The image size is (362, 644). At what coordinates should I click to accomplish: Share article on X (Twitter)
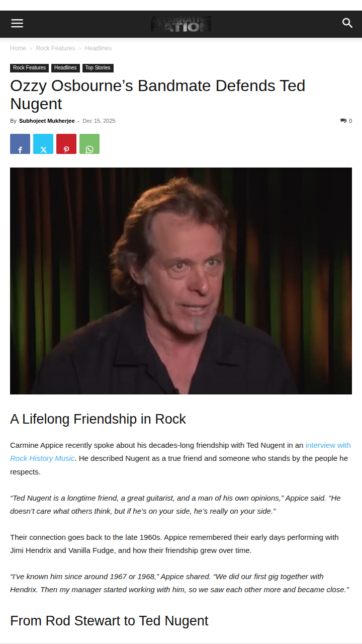click(x=43, y=144)
